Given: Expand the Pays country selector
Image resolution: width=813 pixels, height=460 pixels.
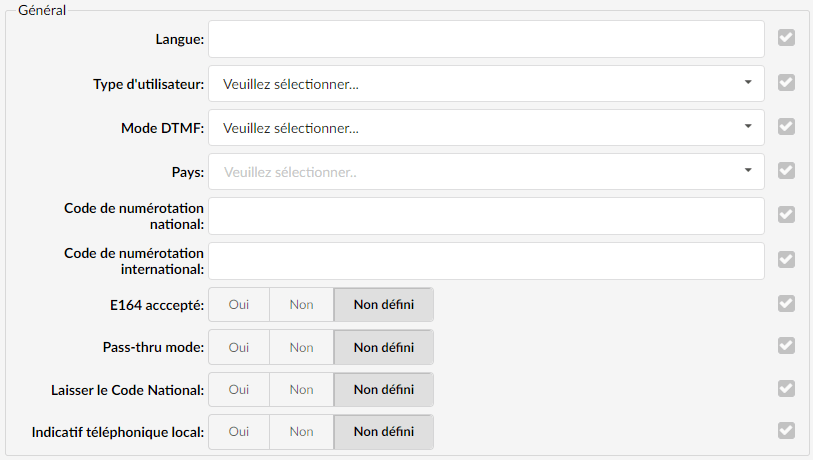Looking at the screenshot, I should [486, 172].
